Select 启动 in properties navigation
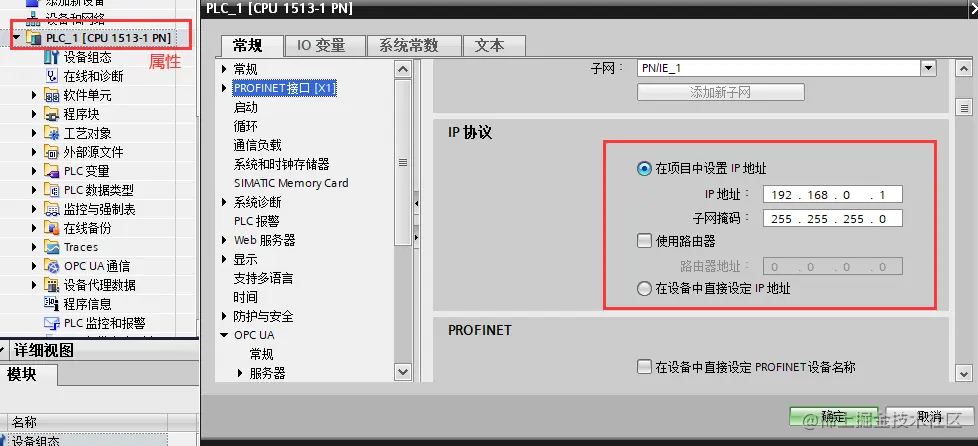The width and height of the screenshot is (978, 446). (x=245, y=107)
